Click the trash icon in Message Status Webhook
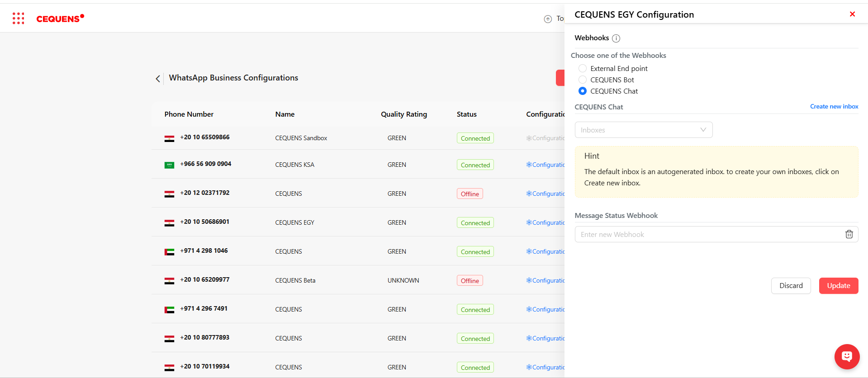This screenshot has width=868, height=378. [849, 234]
